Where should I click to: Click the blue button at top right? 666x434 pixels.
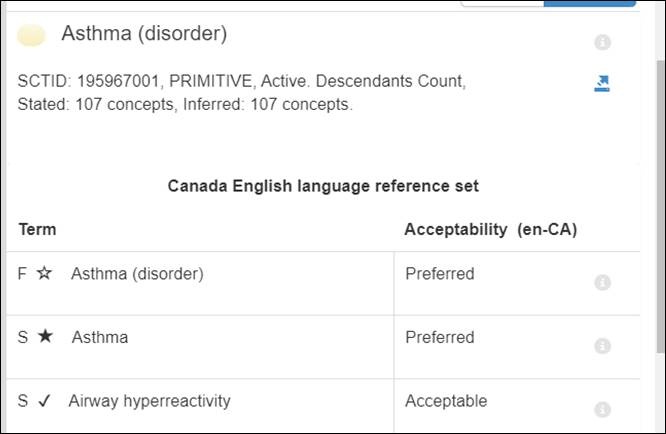(590, 3)
